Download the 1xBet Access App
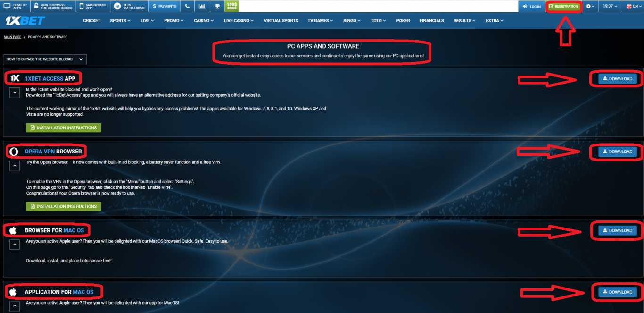 point(618,79)
